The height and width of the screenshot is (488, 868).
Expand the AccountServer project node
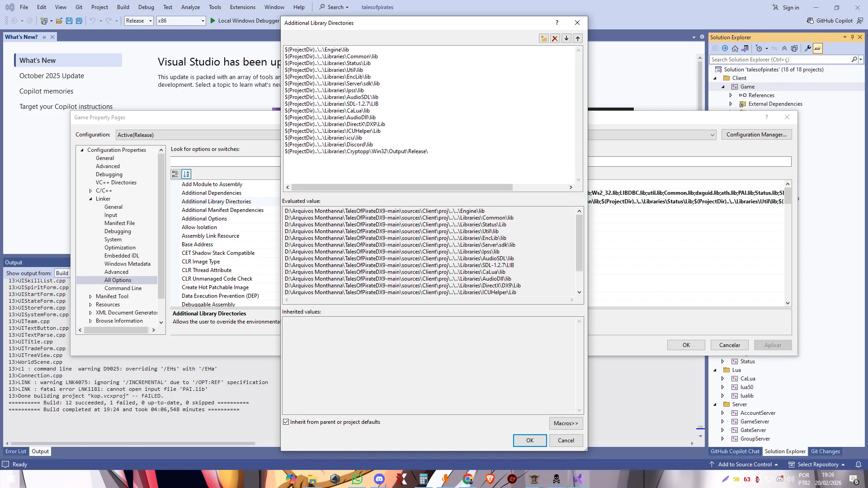pos(722,413)
